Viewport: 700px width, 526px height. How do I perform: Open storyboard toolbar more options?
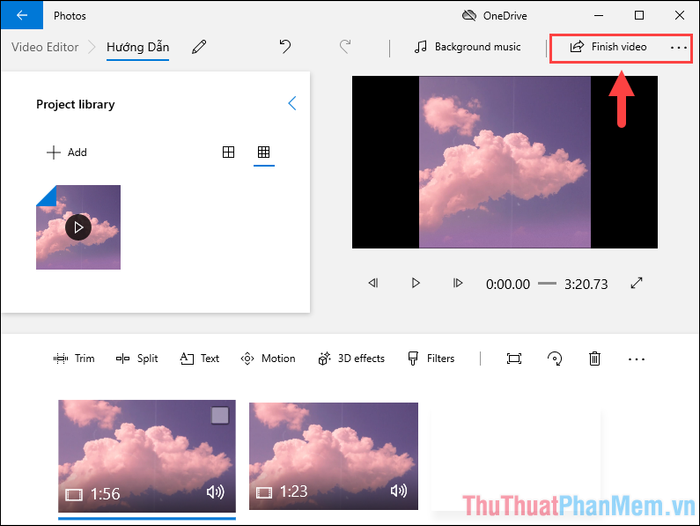pyautogui.click(x=636, y=359)
